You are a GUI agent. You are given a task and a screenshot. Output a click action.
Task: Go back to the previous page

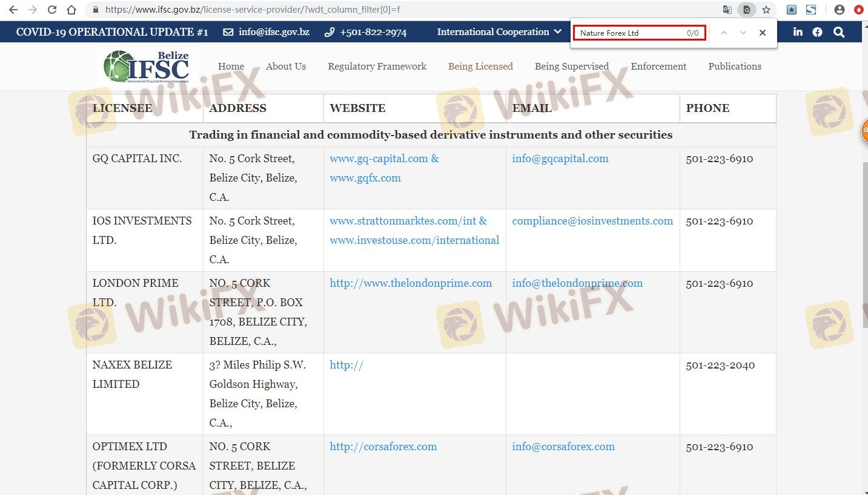(x=13, y=10)
